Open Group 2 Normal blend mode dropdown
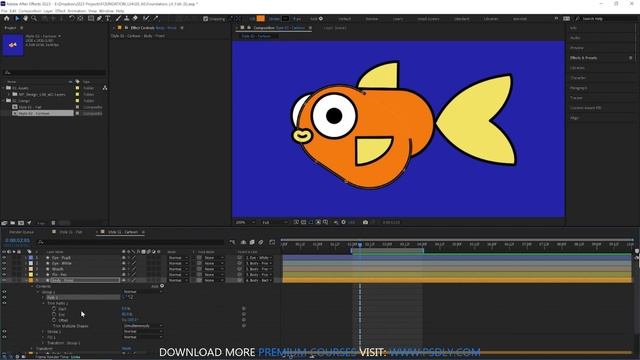 (142, 292)
